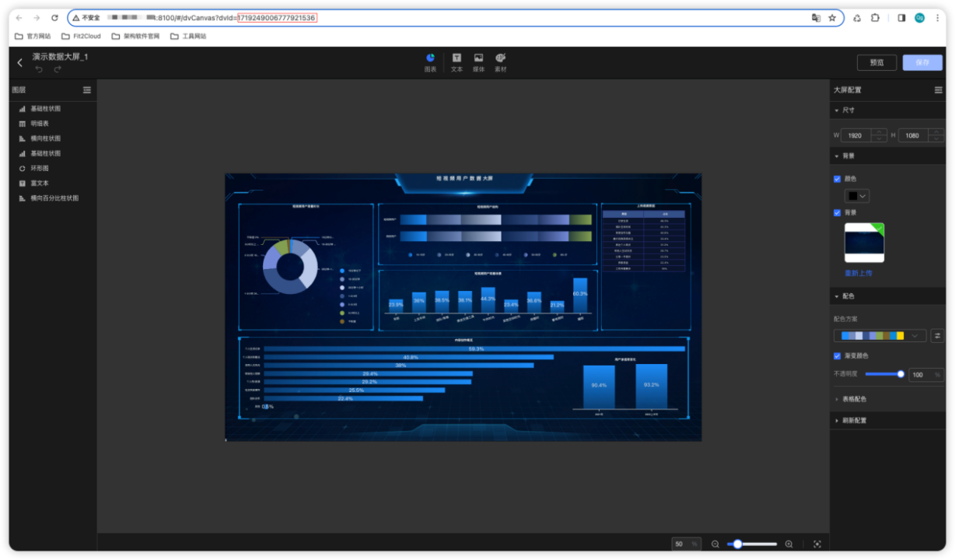Open the 媒体 media component menu
955x560 pixels.
point(478,63)
